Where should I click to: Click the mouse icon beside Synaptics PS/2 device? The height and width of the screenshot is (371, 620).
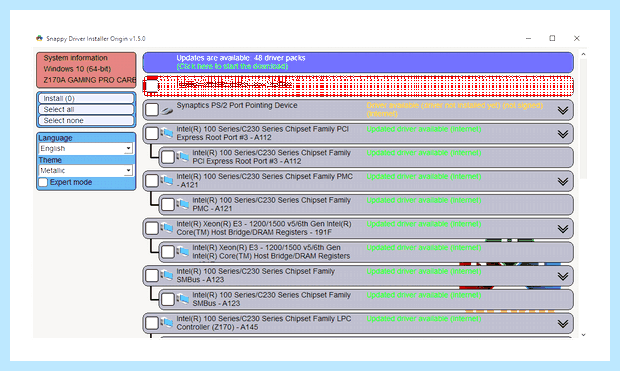pyautogui.click(x=167, y=111)
